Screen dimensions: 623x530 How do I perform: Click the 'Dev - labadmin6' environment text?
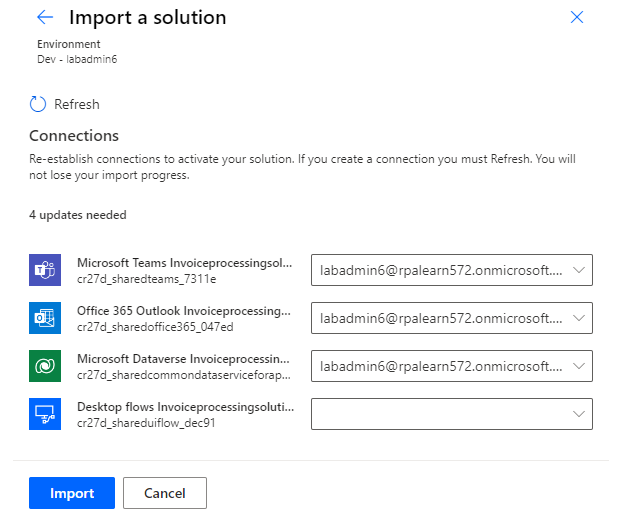(x=77, y=59)
